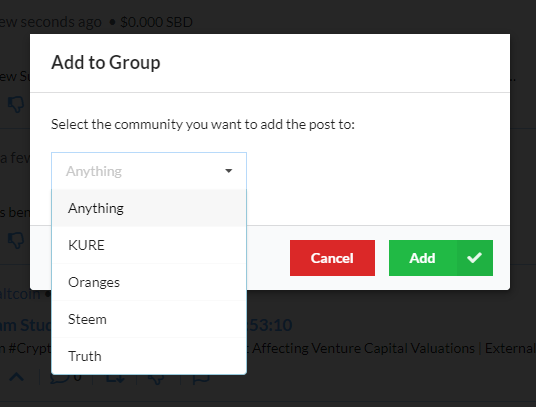Choose Truth from the dropdown list
536x407 pixels.
tap(149, 356)
